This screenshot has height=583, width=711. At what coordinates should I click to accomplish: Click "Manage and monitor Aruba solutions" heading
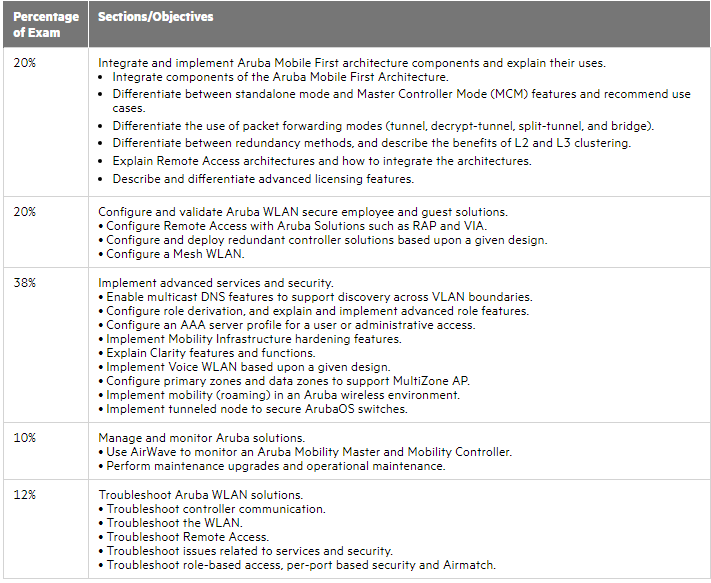202,438
